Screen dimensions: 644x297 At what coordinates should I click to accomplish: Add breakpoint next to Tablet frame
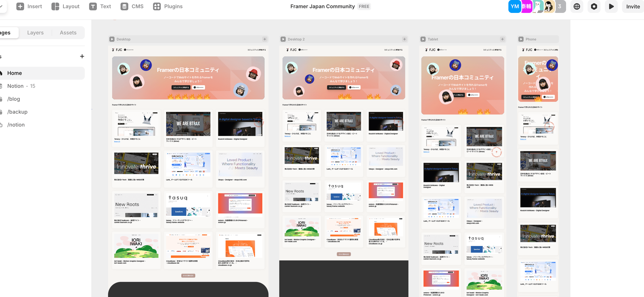(502, 39)
